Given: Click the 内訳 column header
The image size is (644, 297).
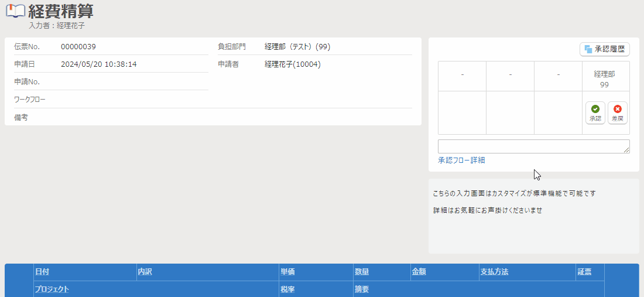Looking at the screenshot, I should [x=145, y=272].
